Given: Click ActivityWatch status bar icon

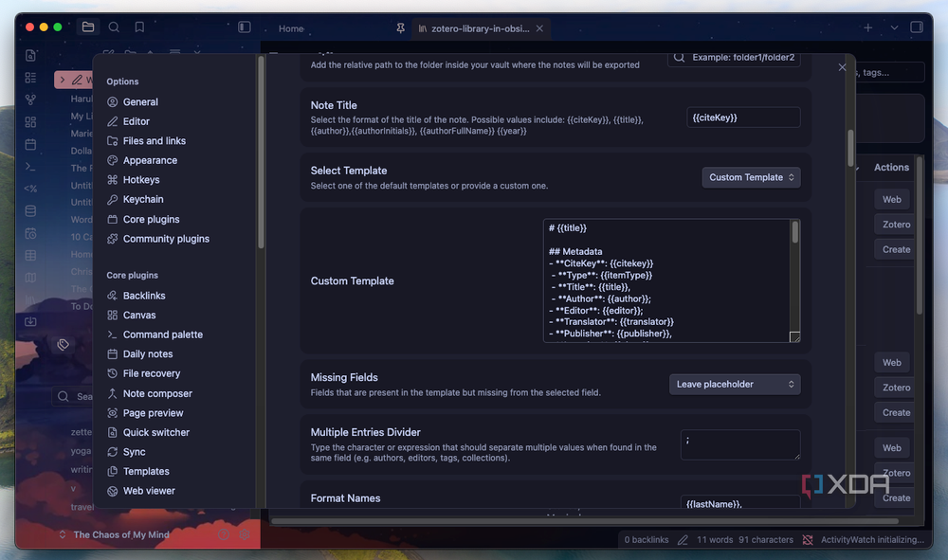Looking at the screenshot, I should [808, 540].
